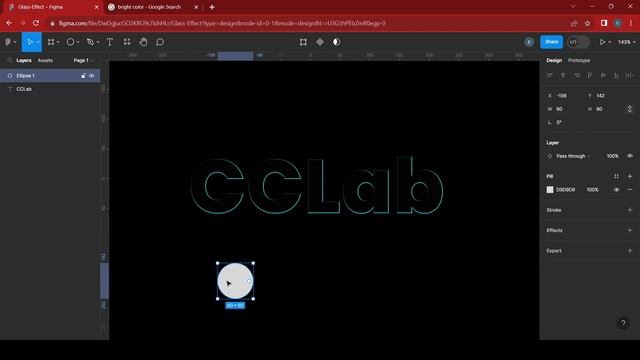Select the Move tool
This screenshot has width=640, height=360.
click(29, 42)
